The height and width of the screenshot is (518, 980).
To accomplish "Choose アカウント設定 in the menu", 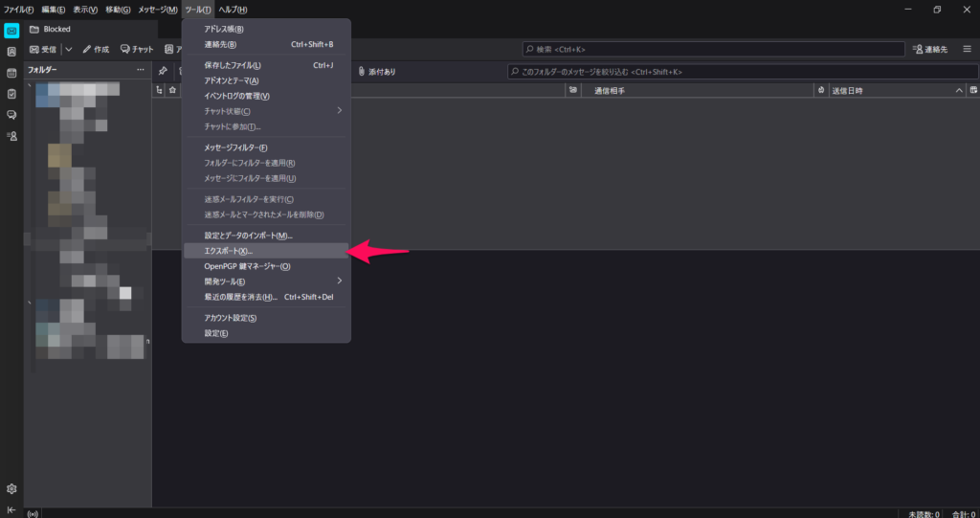I will click(230, 318).
